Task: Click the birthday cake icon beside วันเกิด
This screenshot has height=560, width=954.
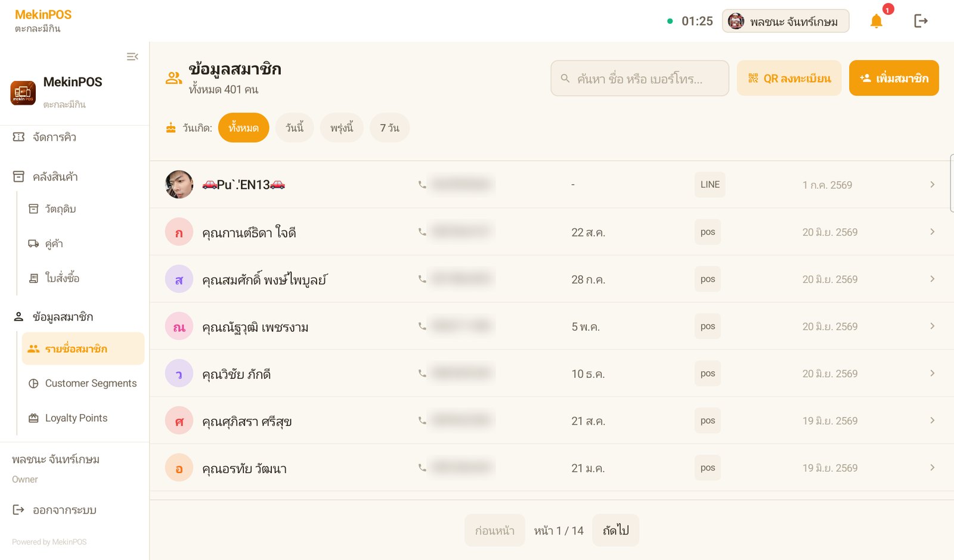Action: click(171, 127)
